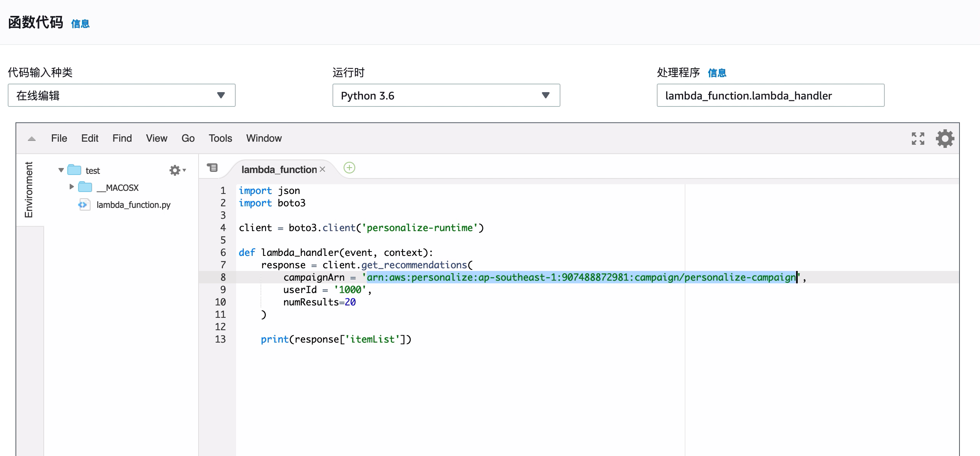Viewport: 980px width, 456px height.
Task: Add a new editor tab plus icon
Action: pyautogui.click(x=350, y=168)
